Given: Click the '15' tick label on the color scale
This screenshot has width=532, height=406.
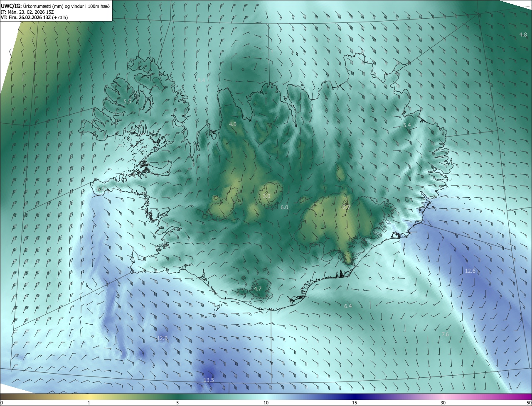Looking at the screenshot, I should [355, 403].
